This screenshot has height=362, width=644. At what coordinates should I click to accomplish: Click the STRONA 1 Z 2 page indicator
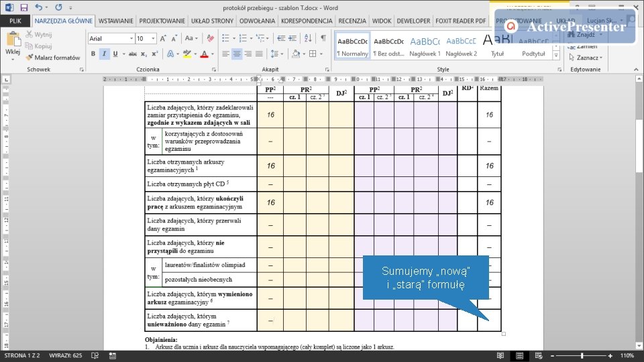[22, 355]
